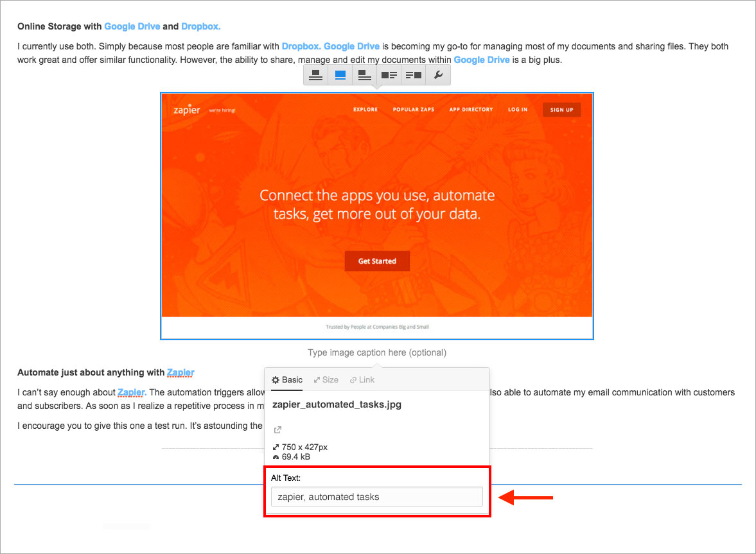Screen dimensions: 756x554
Task: Click the 'Alt Text:' label
Action: click(285, 478)
